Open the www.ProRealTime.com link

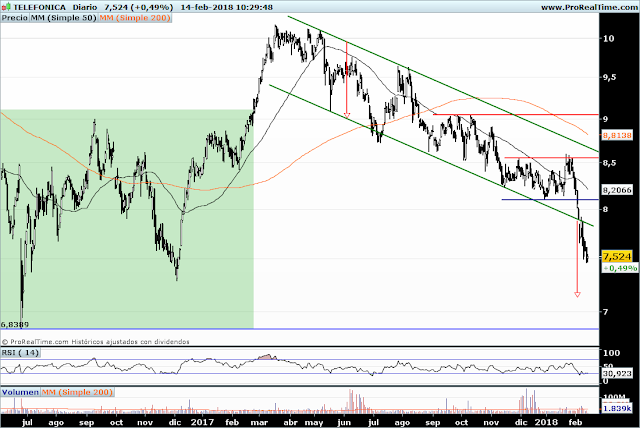click(590, 7)
